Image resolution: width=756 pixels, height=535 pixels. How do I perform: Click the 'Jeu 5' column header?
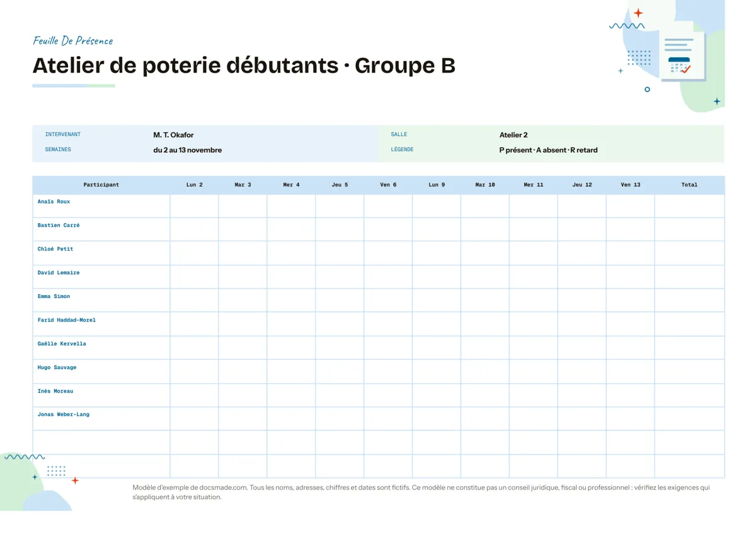coord(340,185)
